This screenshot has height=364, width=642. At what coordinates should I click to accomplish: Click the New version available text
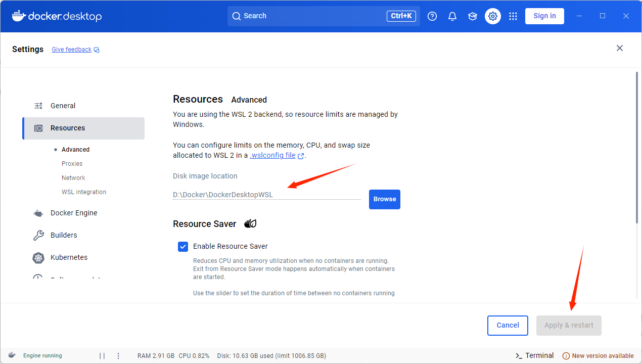pyautogui.click(x=603, y=356)
